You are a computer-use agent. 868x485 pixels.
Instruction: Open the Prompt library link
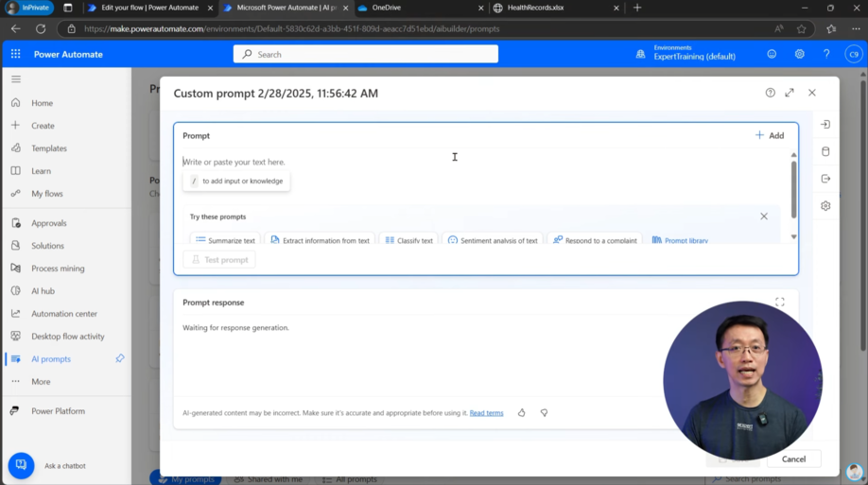pyautogui.click(x=681, y=240)
